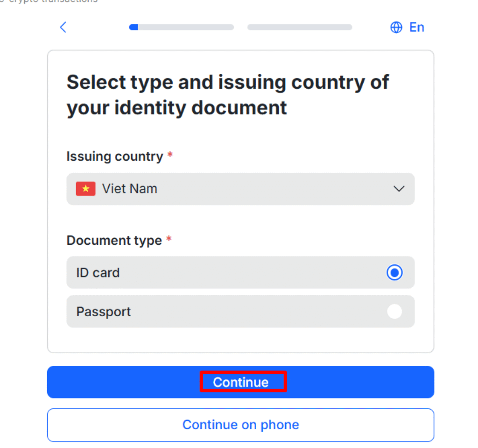This screenshot has width=478, height=448.
Task: Choose the ID card option label
Action: click(x=98, y=272)
